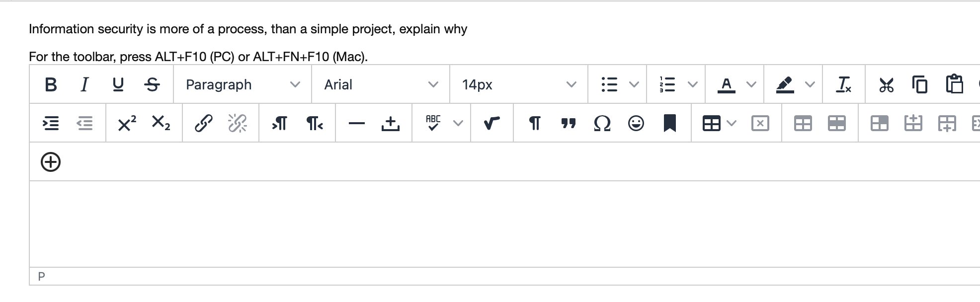This screenshot has width=980, height=302.
Task: Copy selection with copy icon
Action: 920,84
